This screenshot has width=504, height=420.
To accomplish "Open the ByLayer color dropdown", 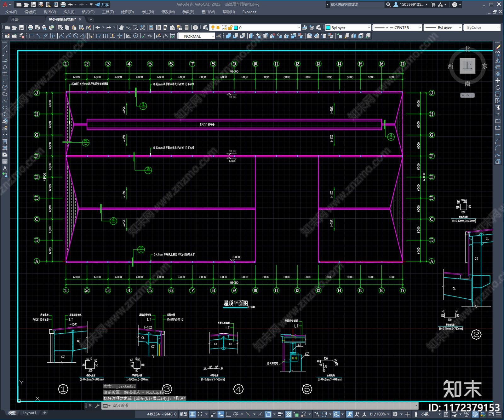I will [x=348, y=28].
